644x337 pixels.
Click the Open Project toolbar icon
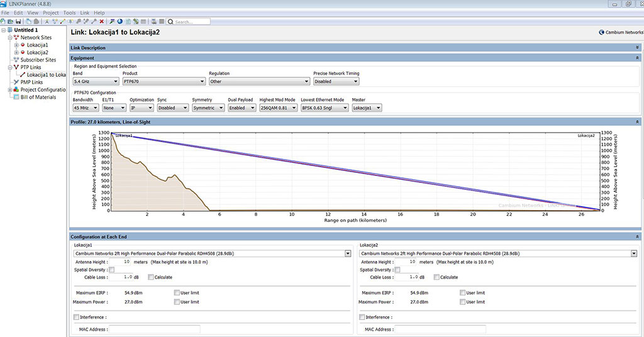coord(10,21)
